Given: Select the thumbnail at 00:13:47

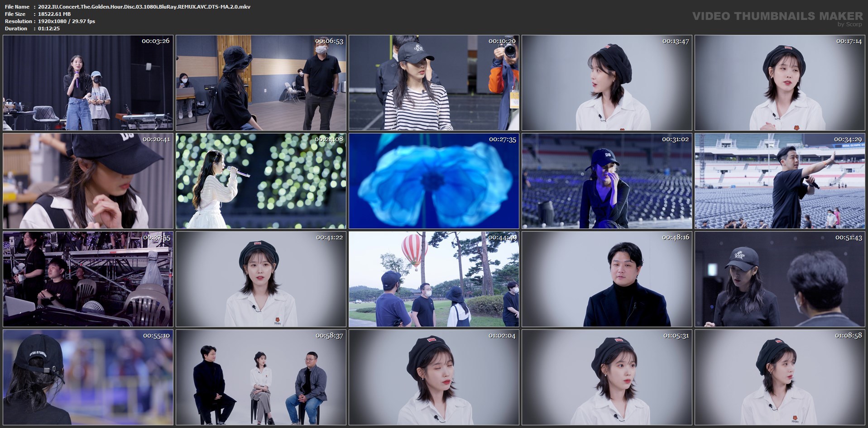Looking at the screenshot, I should point(607,83).
